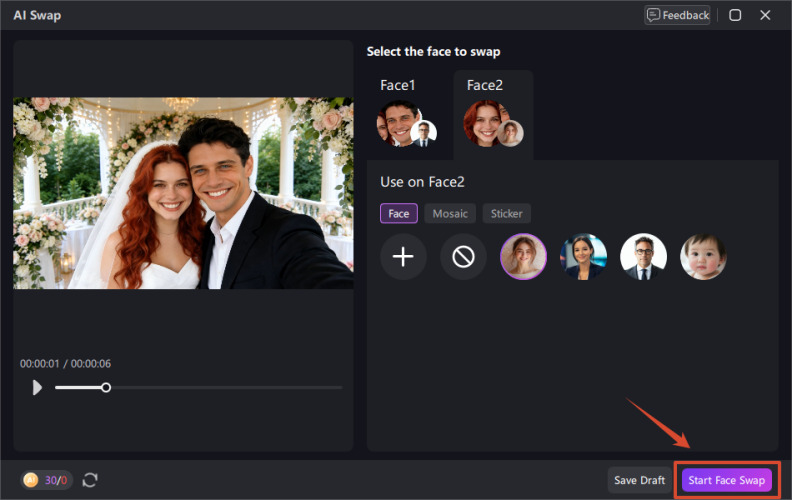Choose the Face option under Use on Face2

[399, 214]
